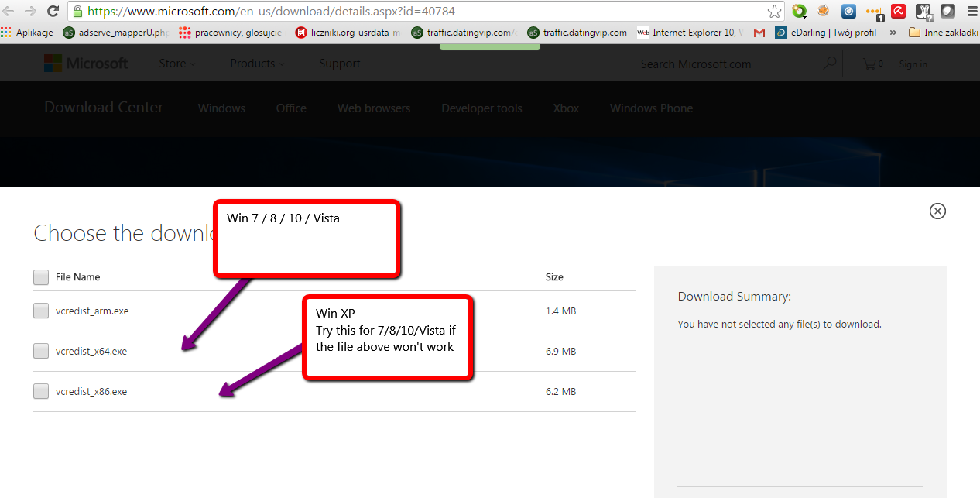The width and height of the screenshot is (980, 498).
Task: Bookmark this page with the star icon
Action: point(774,11)
